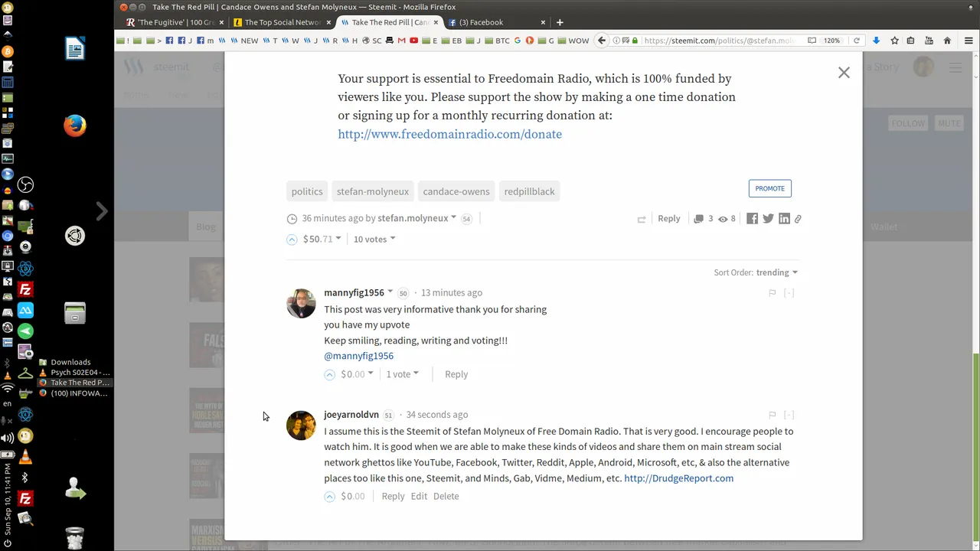Expand the 10 votes list

(x=374, y=239)
